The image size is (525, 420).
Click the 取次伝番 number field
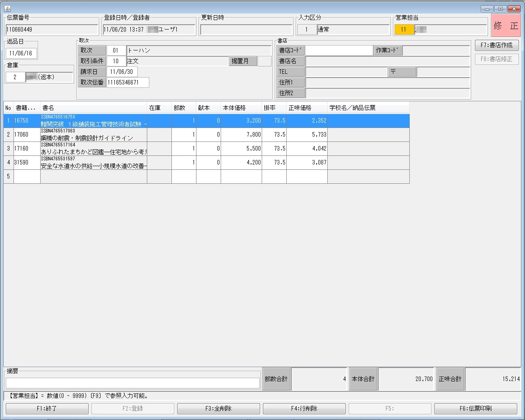pyautogui.click(x=128, y=82)
